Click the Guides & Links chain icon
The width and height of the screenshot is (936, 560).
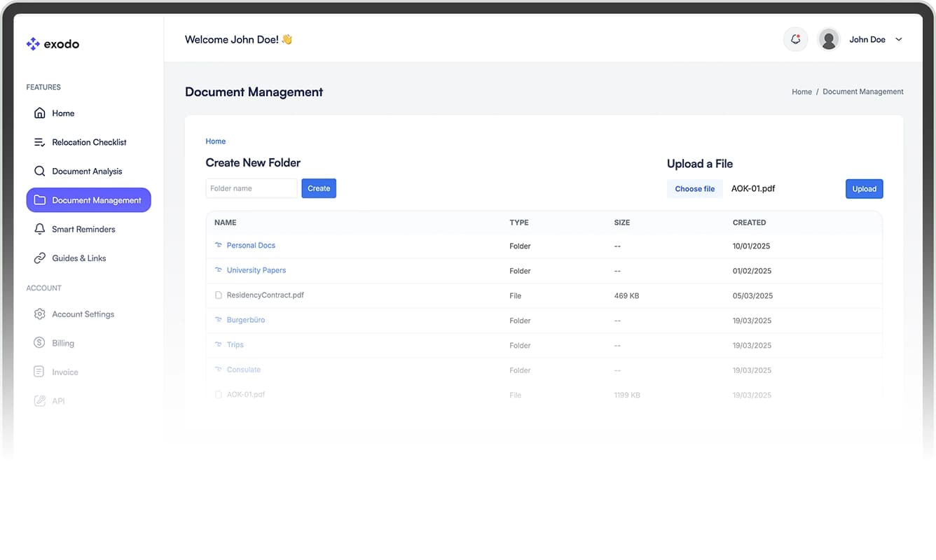pyautogui.click(x=40, y=258)
